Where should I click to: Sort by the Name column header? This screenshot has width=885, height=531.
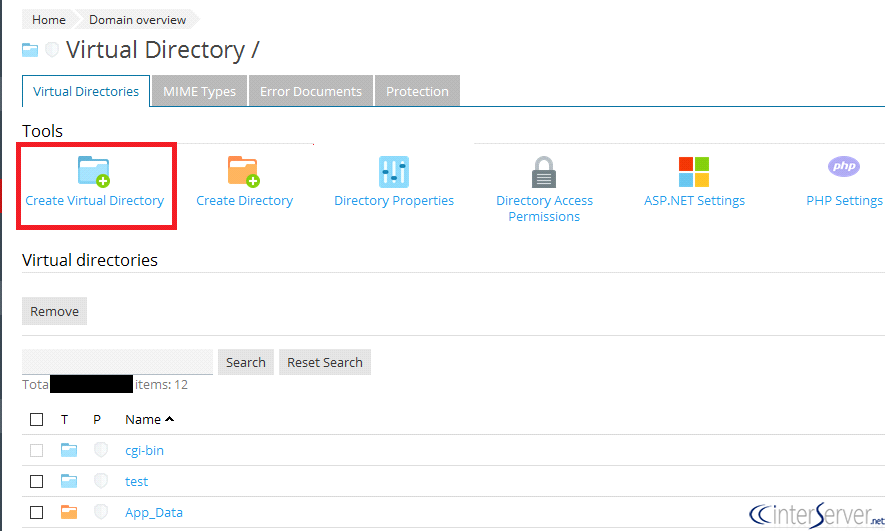click(150, 419)
